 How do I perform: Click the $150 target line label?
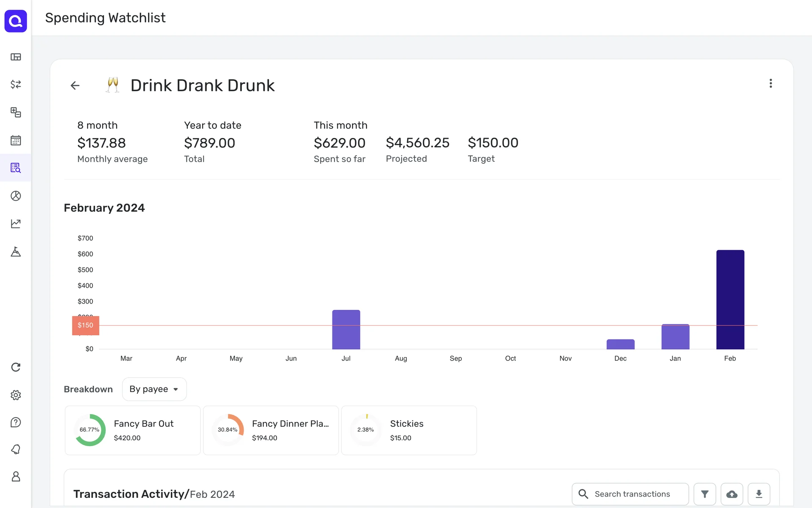pyautogui.click(x=85, y=325)
